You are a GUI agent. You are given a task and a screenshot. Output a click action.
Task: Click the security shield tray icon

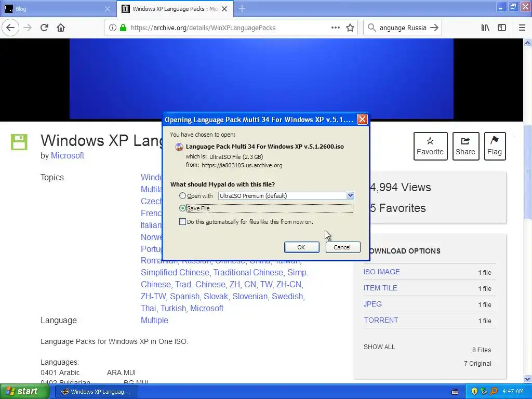click(x=474, y=391)
